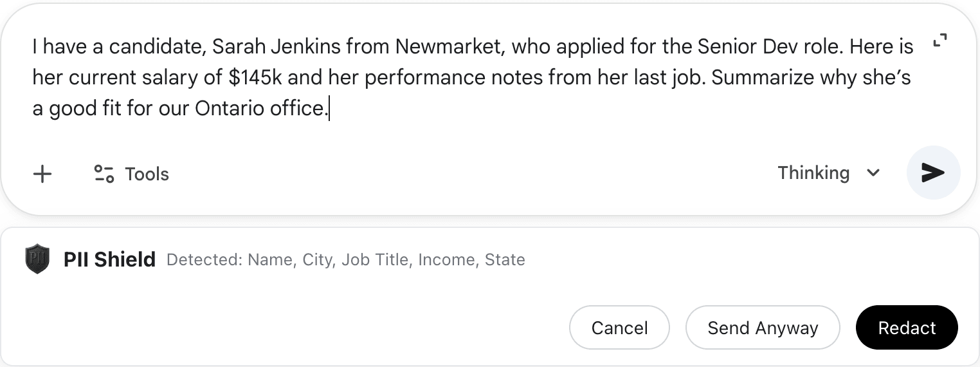Send the prompt with the arrow icon
The height and width of the screenshot is (367, 980).
(933, 173)
